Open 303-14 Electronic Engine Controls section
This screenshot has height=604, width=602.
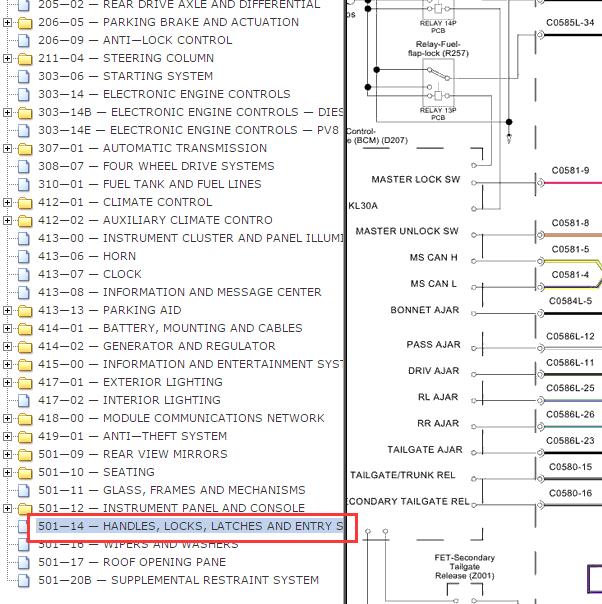[164, 94]
